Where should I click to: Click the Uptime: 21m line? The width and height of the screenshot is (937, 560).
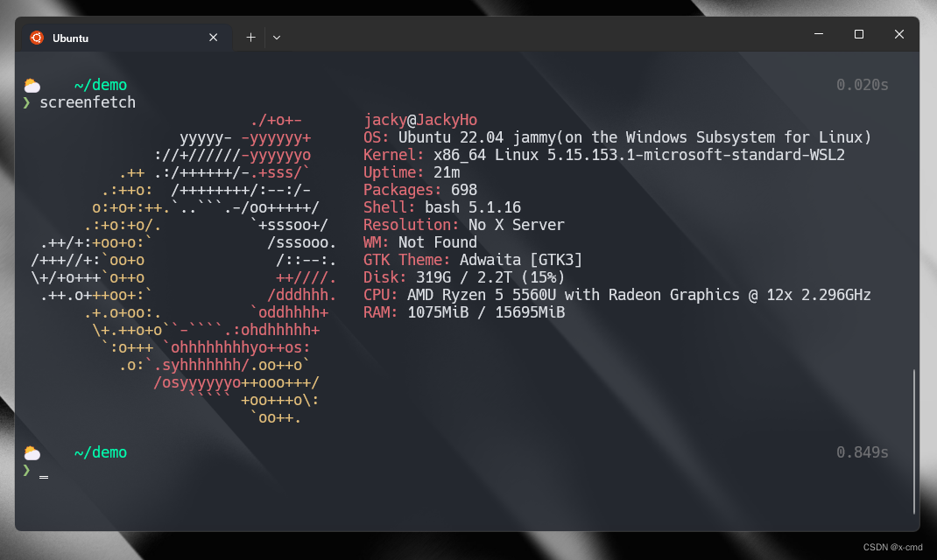412,172
